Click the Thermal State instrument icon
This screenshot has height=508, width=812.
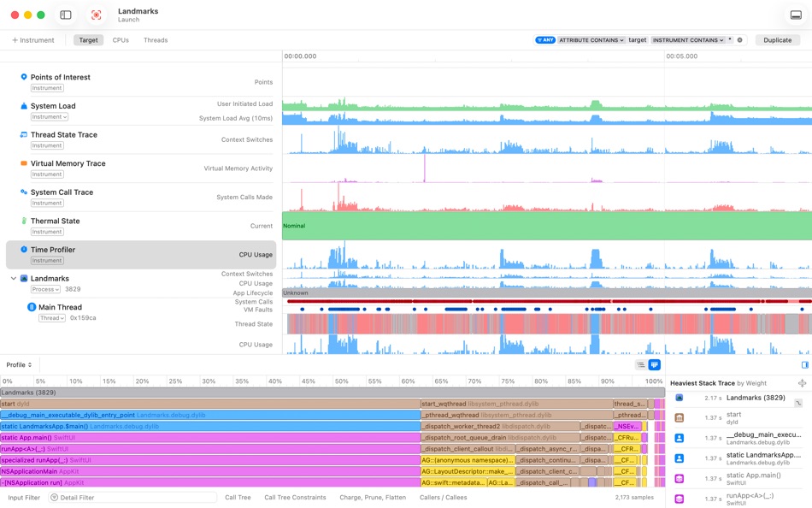pos(24,221)
